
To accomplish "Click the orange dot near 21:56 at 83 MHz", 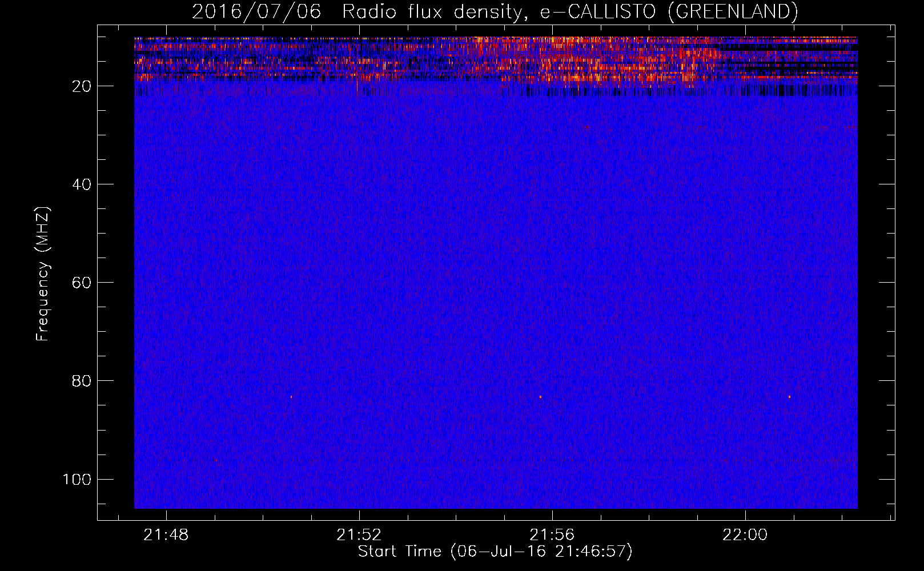I will 540,396.
